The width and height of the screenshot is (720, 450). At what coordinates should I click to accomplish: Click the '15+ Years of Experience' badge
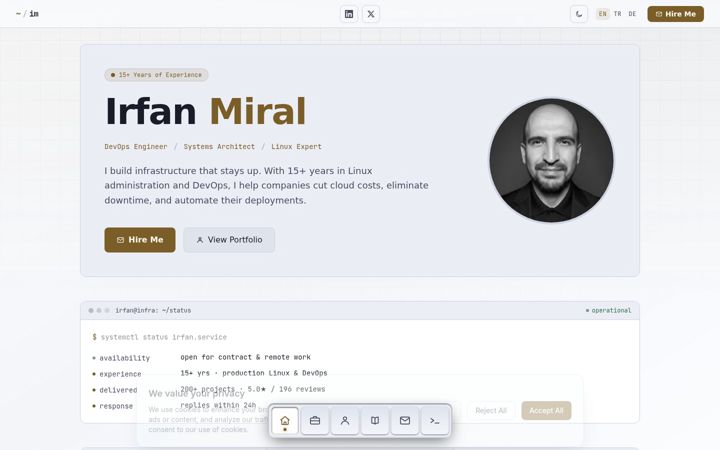[x=156, y=75]
